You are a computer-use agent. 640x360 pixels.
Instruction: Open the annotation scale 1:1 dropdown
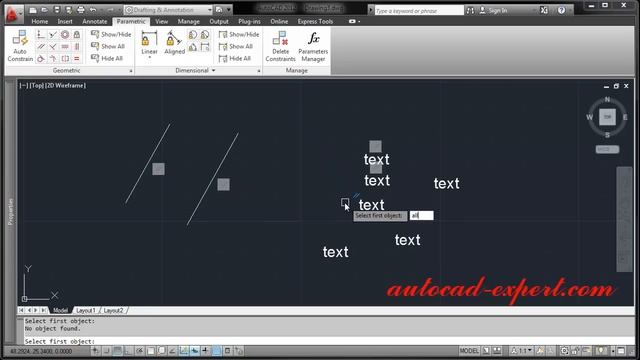click(x=522, y=351)
